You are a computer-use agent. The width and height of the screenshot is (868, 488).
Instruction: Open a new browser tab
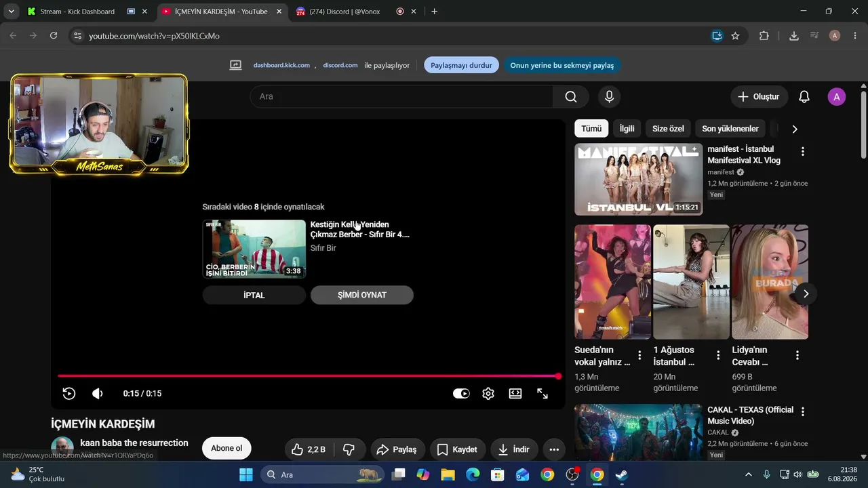[434, 12]
